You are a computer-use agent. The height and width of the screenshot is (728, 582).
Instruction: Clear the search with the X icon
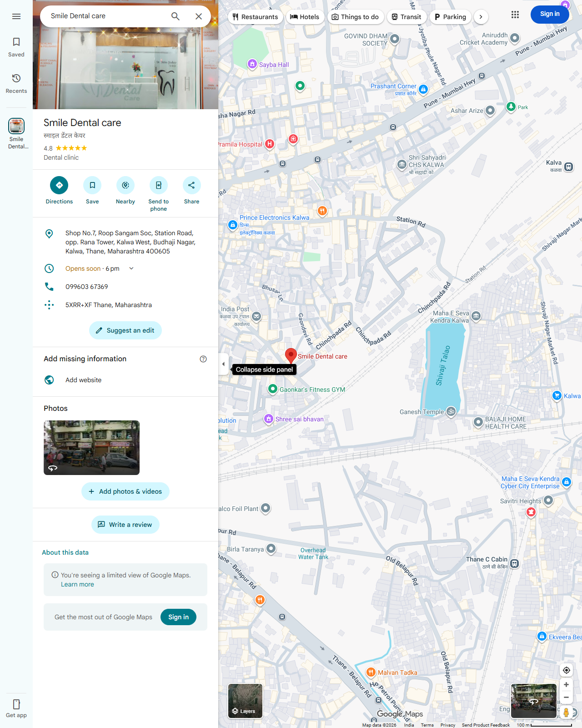[x=199, y=16]
